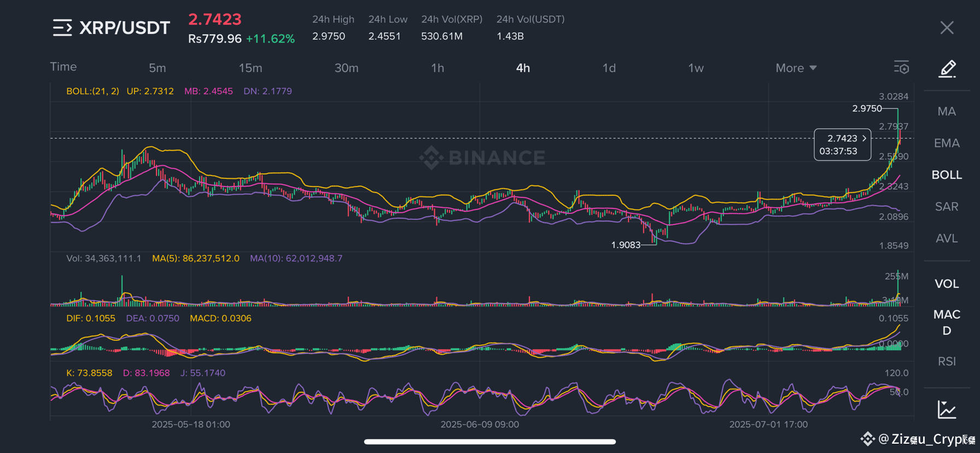Enable the AVL indicator
The height and width of the screenshot is (453, 980).
click(947, 239)
